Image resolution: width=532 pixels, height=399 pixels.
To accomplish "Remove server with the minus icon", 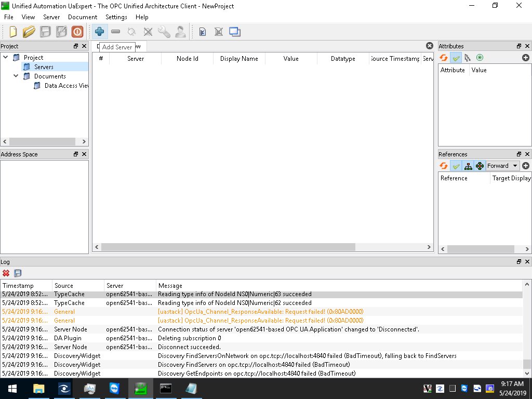I will tap(116, 32).
